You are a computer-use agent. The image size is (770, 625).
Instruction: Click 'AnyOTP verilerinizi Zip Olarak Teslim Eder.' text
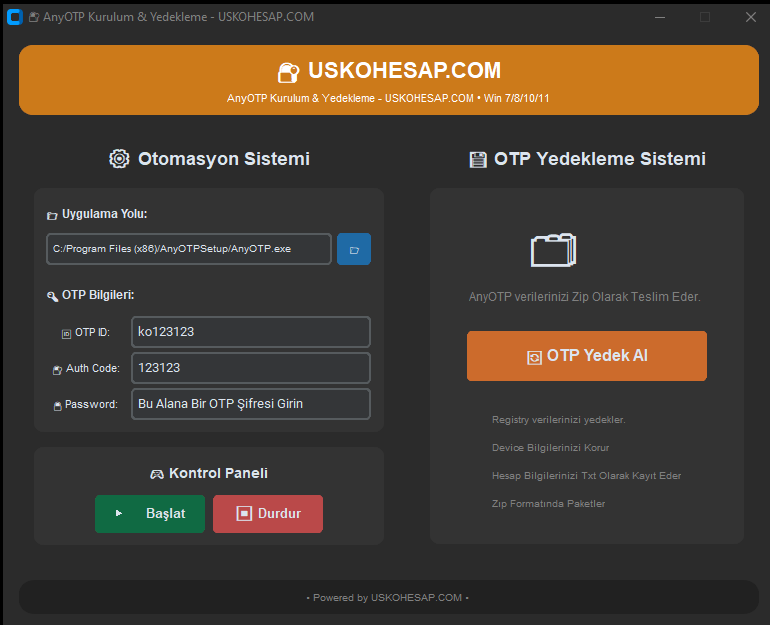[x=584, y=297]
